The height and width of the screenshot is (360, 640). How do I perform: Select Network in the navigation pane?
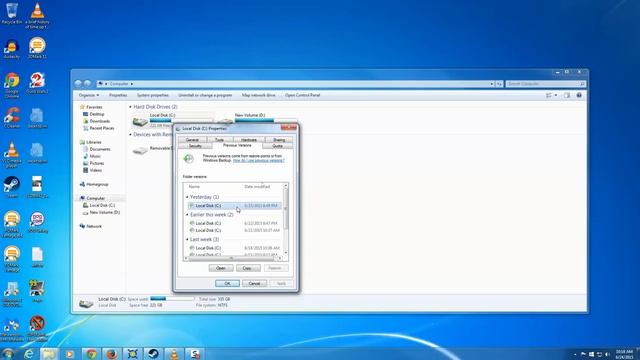click(93, 226)
